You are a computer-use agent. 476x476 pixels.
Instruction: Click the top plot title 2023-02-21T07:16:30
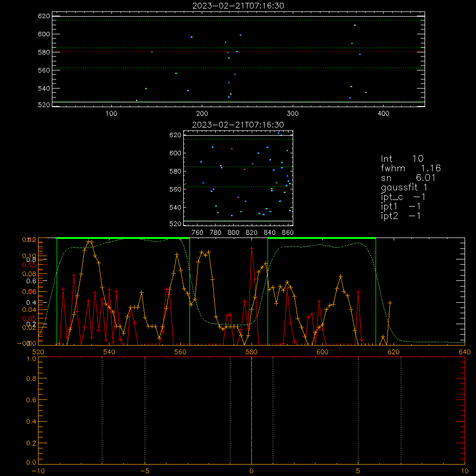238,6
